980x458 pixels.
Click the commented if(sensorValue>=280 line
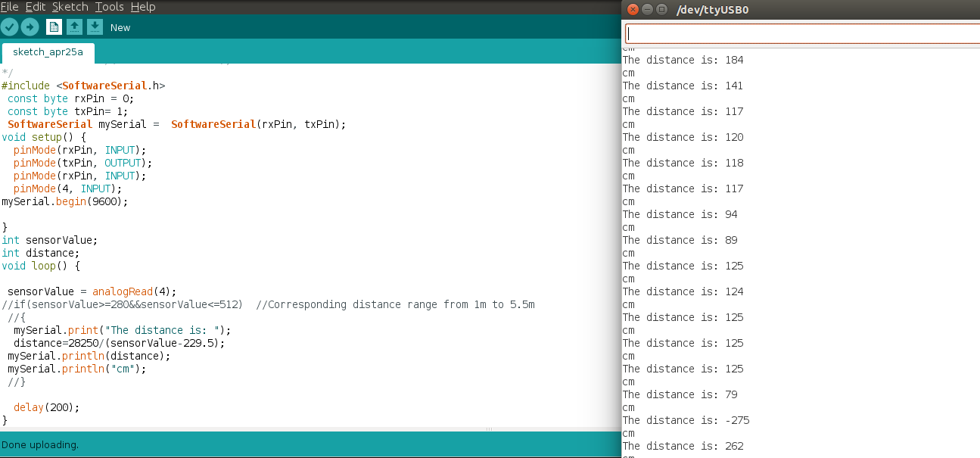[268, 304]
